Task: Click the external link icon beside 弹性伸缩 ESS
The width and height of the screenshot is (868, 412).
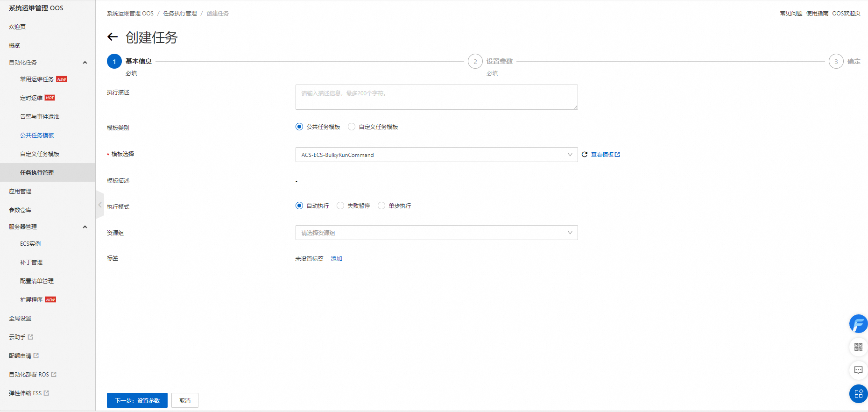Action: coord(46,393)
